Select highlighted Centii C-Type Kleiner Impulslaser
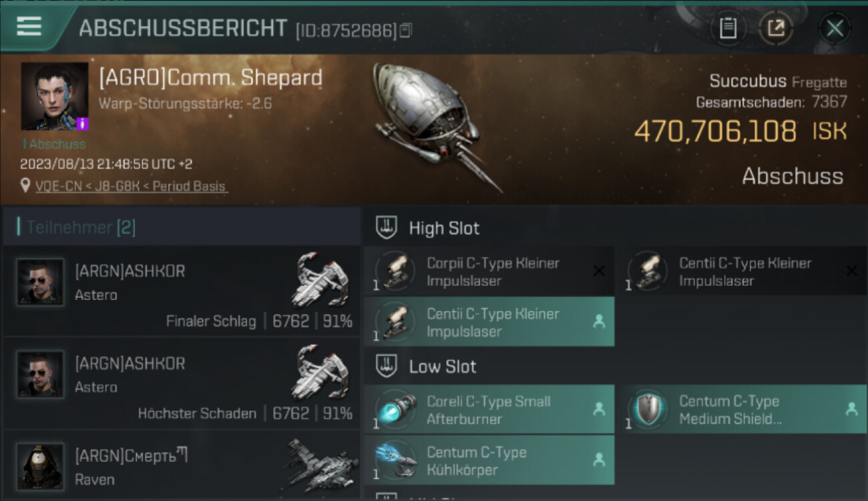The width and height of the screenshot is (868, 501). tap(489, 322)
